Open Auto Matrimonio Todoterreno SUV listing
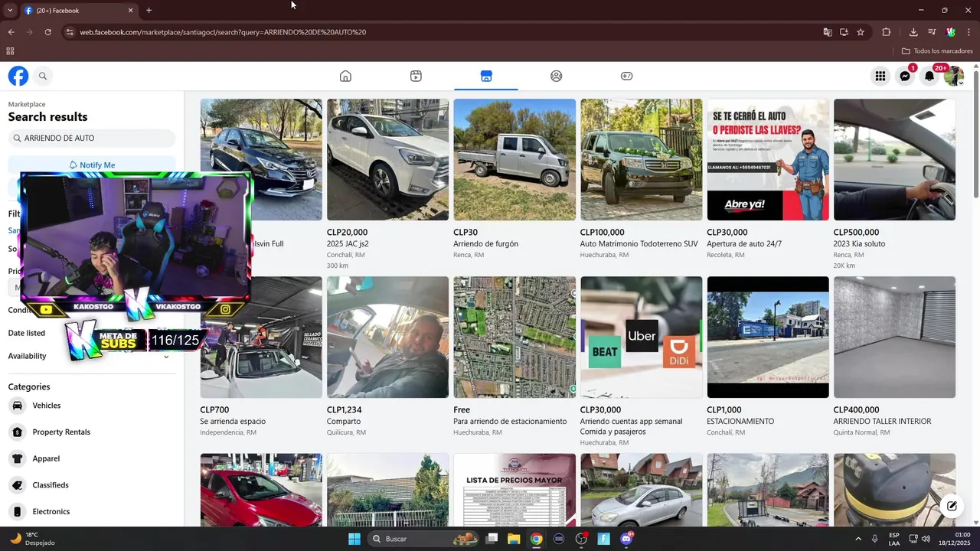Image resolution: width=980 pixels, height=551 pixels. tap(639, 243)
